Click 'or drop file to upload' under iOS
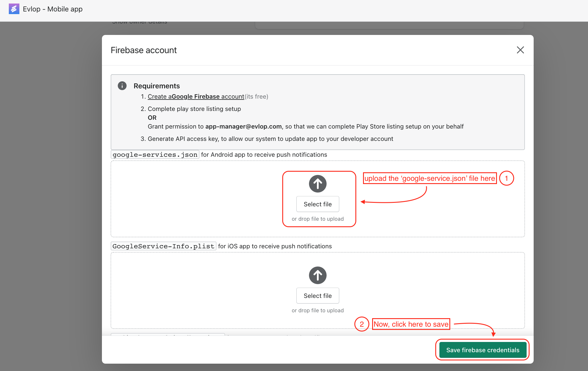Viewport: 588px width, 371px height. coord(317,311)
